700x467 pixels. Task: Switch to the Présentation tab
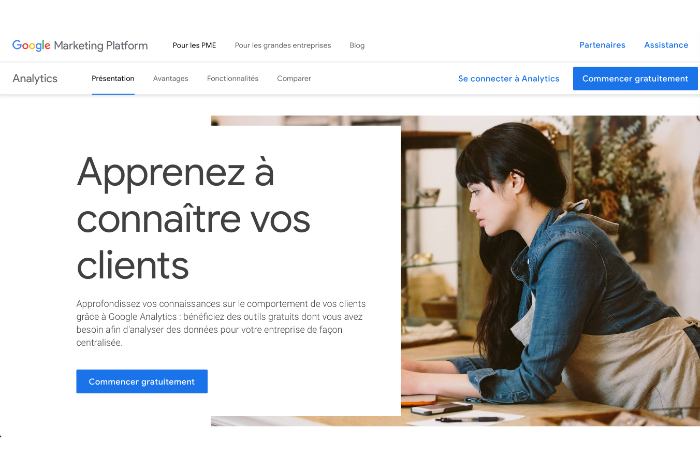click(x=113, y=79)
